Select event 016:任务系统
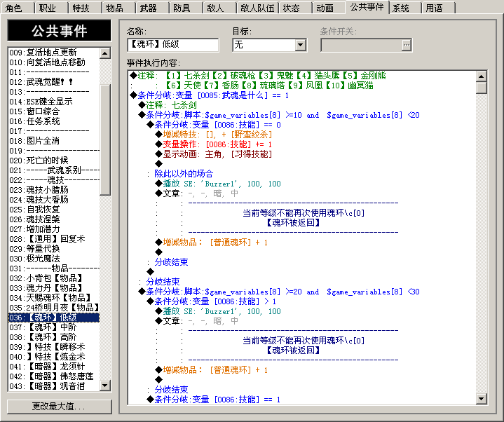The image size is (504, 422). tap(54, 121)
